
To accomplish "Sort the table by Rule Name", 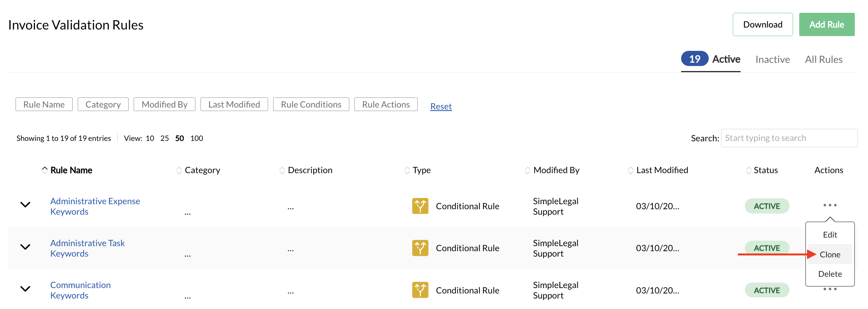I will (71, 170).
